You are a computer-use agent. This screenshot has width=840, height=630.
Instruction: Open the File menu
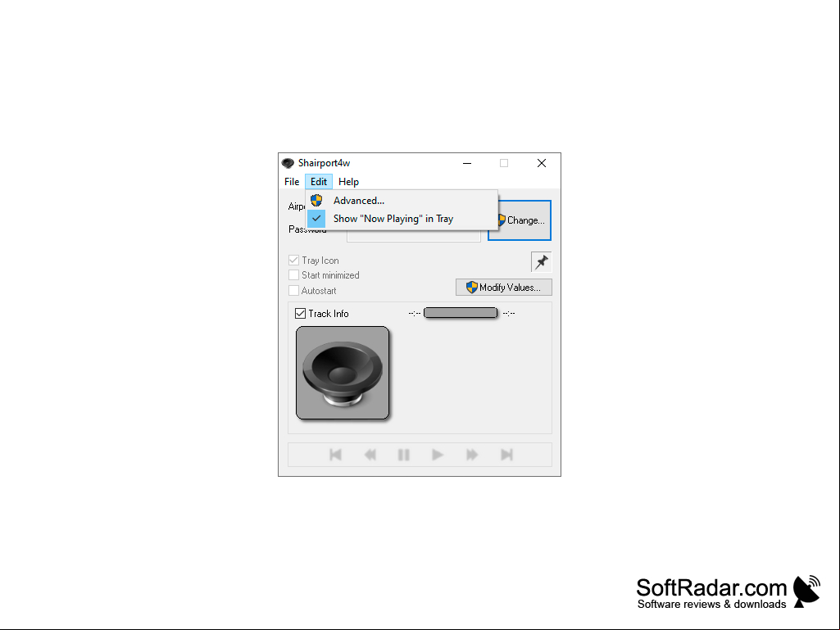point(292,182)
